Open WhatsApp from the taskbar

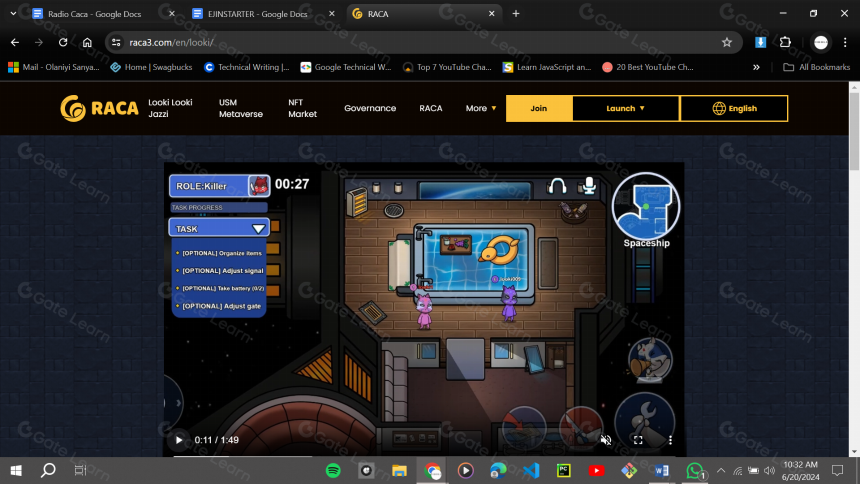(694, 470)
